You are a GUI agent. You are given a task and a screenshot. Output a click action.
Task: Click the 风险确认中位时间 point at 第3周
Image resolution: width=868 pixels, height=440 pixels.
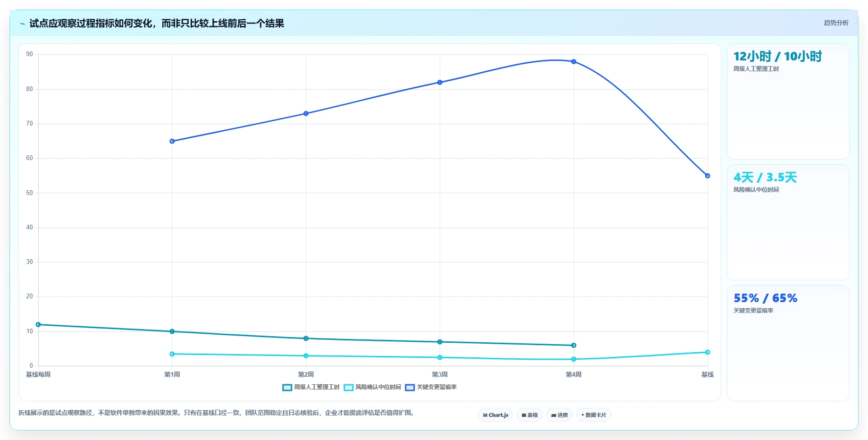[x=440, y=357]
